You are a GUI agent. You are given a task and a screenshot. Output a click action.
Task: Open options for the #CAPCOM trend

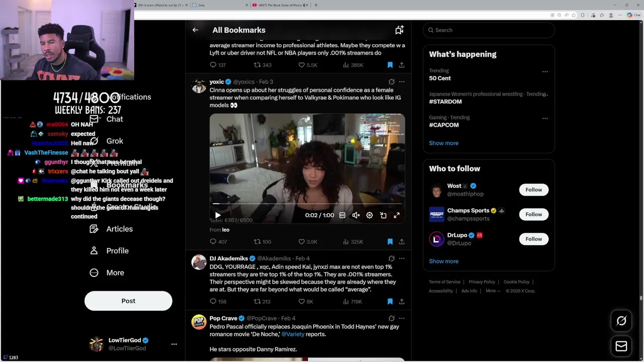pyautogui.click(x=545, y=118)
